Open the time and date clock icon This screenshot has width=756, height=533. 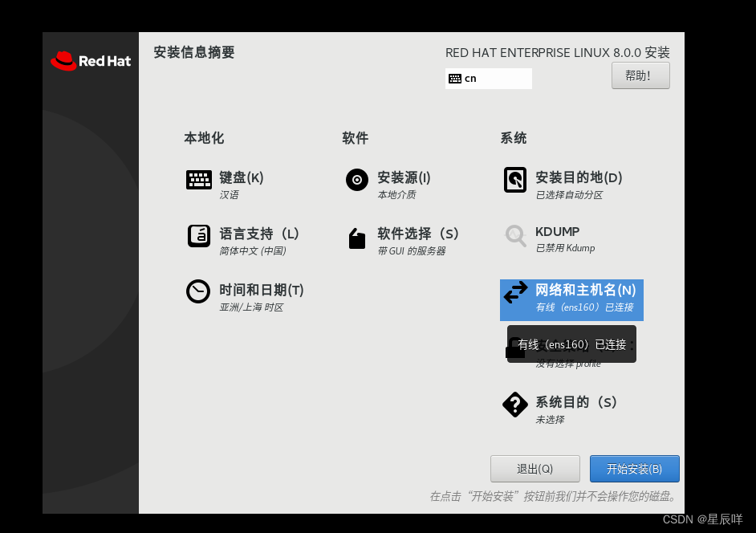pos(198,291)
